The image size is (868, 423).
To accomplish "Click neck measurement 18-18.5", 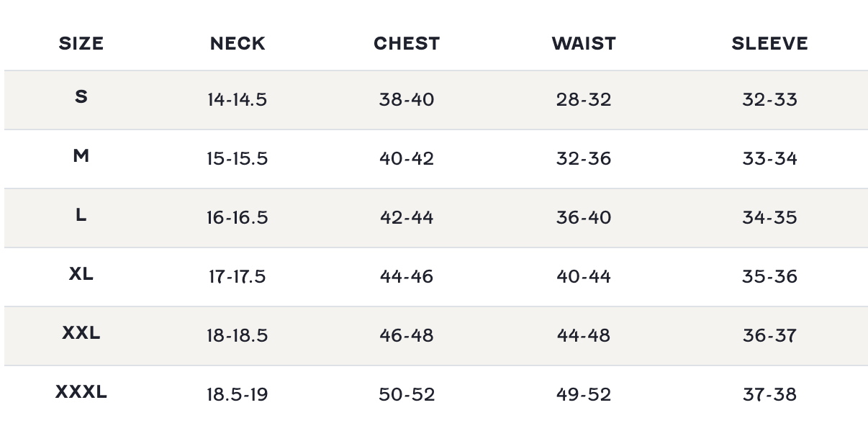I will pos(237,335).
